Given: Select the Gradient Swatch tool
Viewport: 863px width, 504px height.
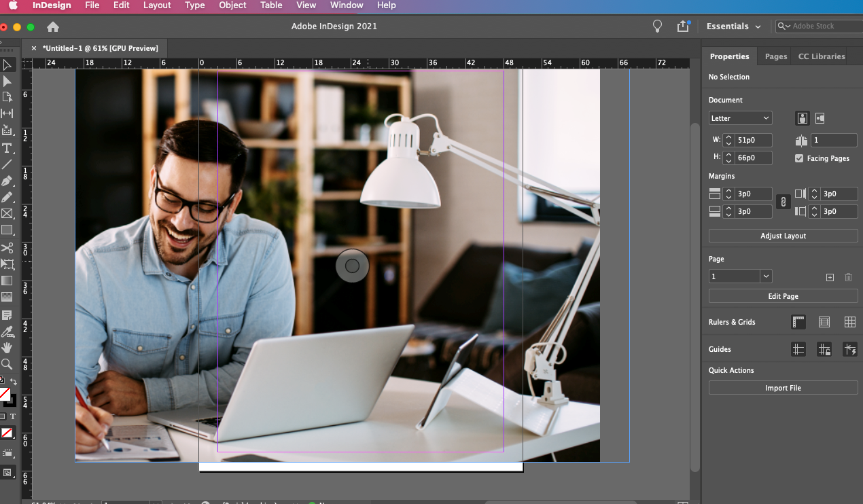Looking at the screenshot, I should tap(7, 281).
